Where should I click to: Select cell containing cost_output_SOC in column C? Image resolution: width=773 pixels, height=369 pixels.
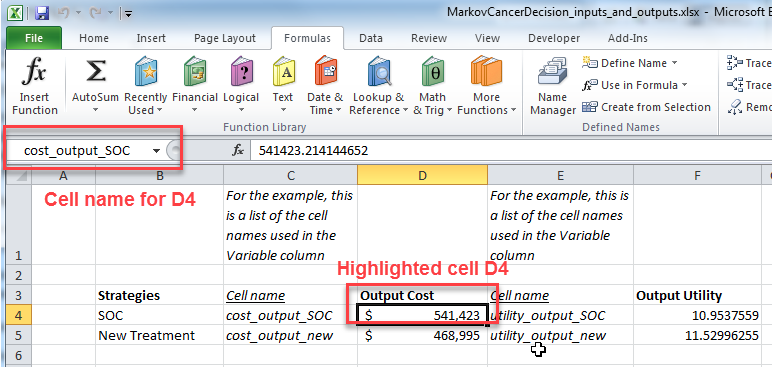pyautogui.click(x=290, y=315)
